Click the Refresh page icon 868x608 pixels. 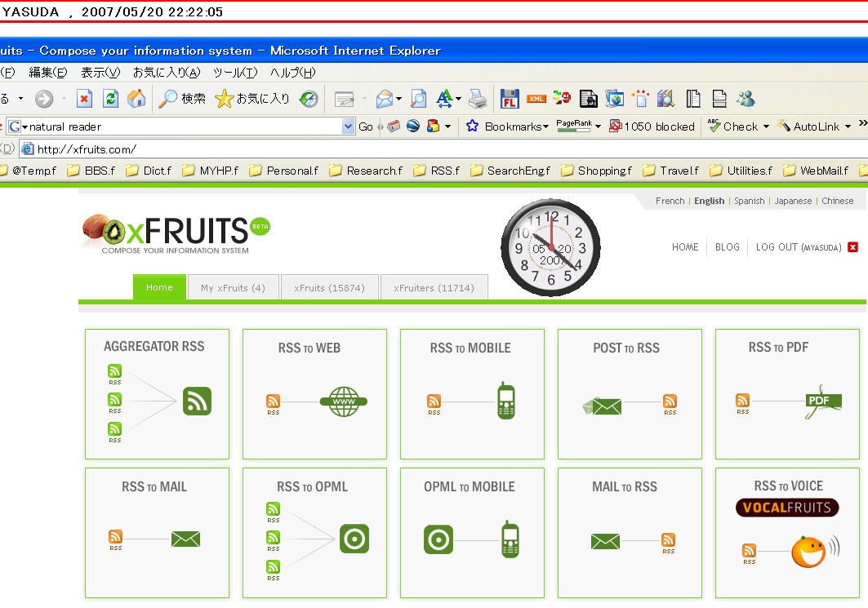111,99
